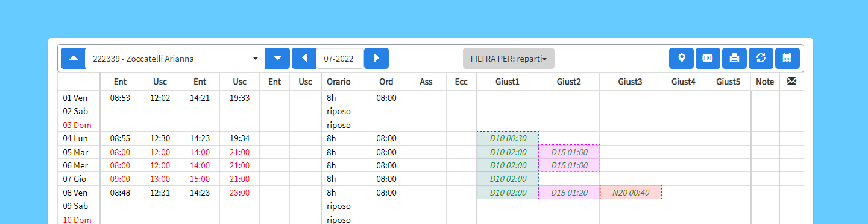The image size is (868, 224).
Task: Click the red 23:00 exit time on 08 Ven
Action: click(239, 193)
